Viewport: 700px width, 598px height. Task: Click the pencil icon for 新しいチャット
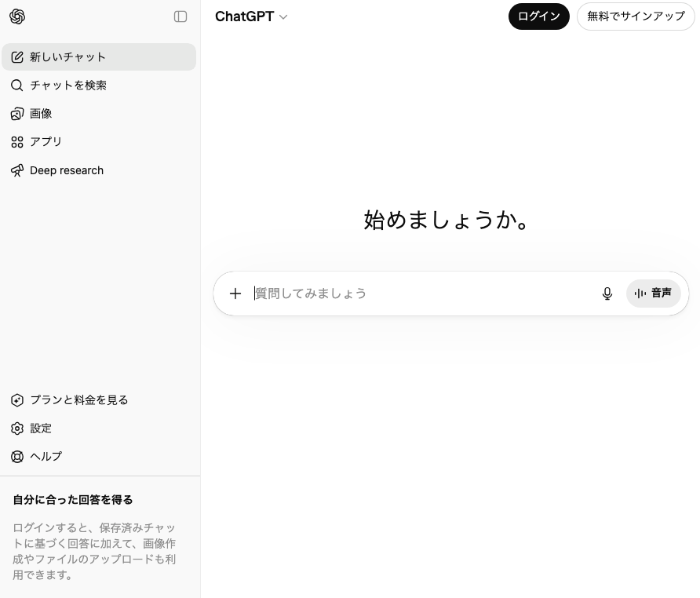(17, 57)
